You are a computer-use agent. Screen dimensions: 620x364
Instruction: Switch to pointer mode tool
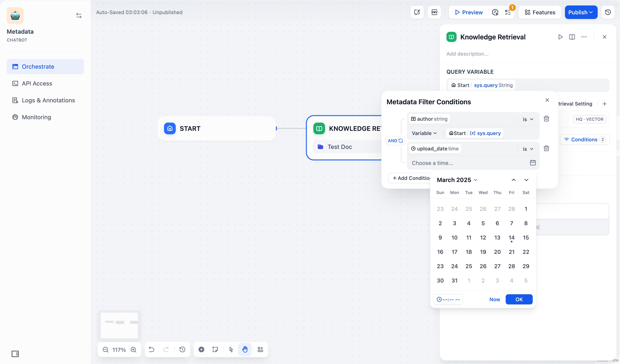tap(231, 349)
